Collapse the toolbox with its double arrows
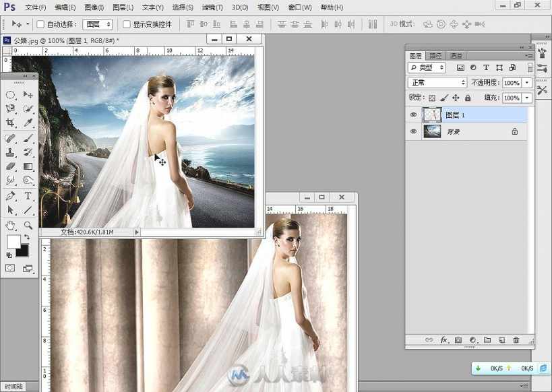Screen dimensions: 552x392 point(25,76)
